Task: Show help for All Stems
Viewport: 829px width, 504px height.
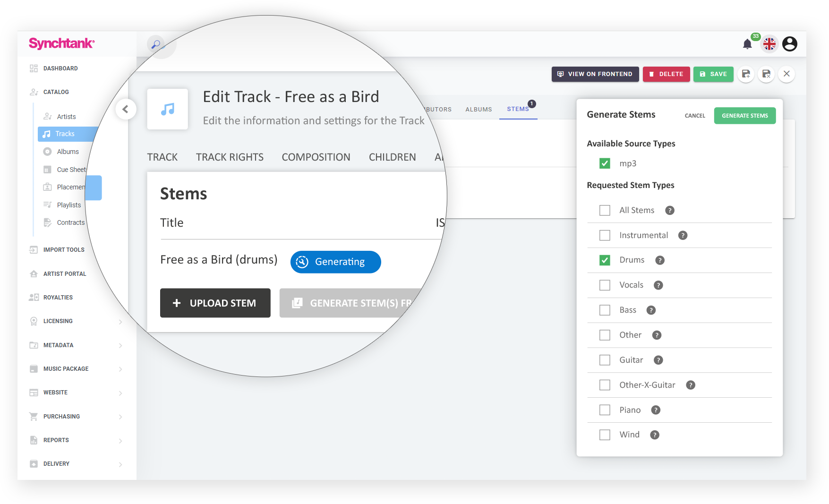Action: click(670, 211)
